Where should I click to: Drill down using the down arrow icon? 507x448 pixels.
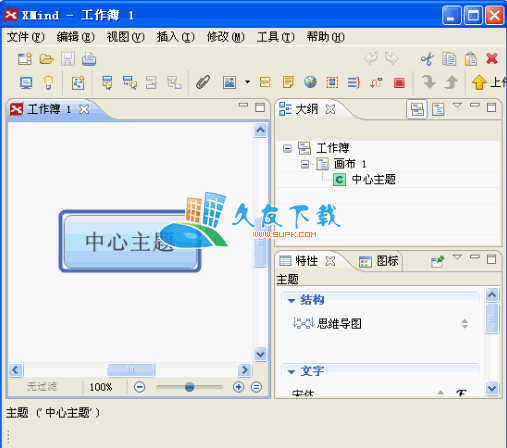pos(429,82)
